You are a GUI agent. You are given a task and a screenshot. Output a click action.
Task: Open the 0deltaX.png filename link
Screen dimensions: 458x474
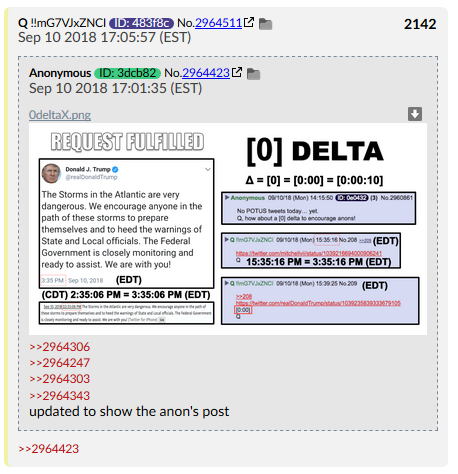60,115
